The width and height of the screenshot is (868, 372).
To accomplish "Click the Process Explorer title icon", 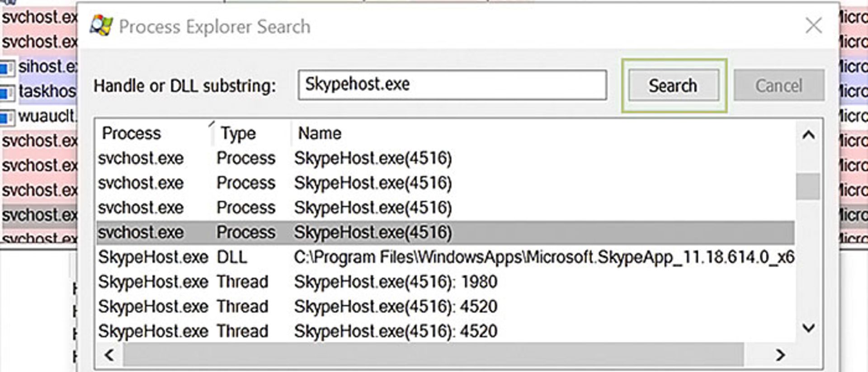I will point(101,25).
